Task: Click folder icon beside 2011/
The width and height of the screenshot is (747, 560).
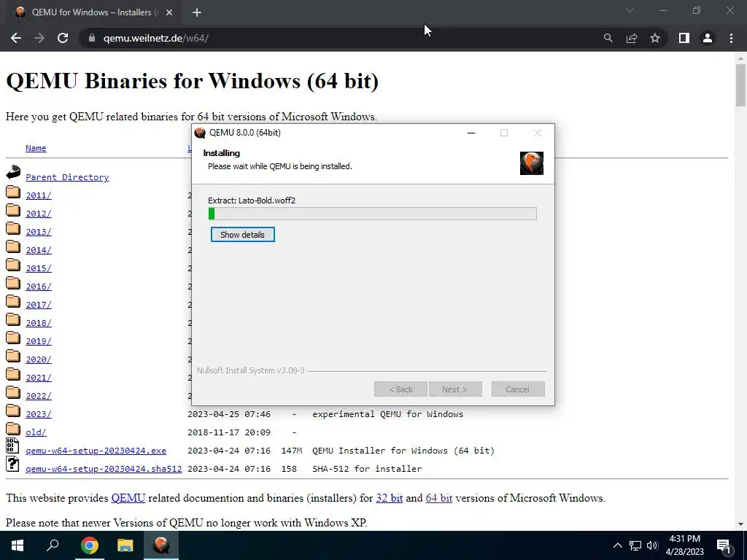Action: point(13,192)
